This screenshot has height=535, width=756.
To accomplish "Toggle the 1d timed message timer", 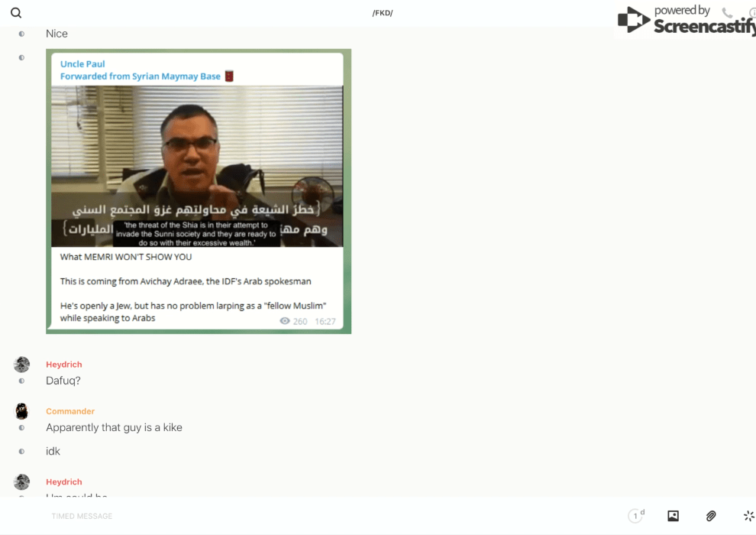I will (635, 516).
